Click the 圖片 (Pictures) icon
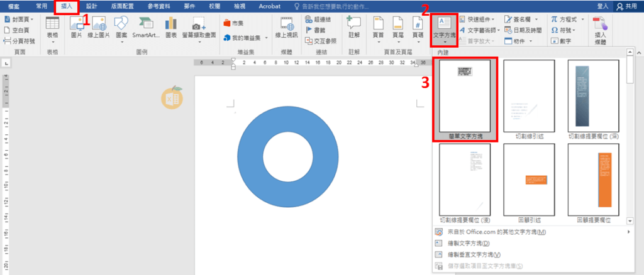 tap(76, 27)
